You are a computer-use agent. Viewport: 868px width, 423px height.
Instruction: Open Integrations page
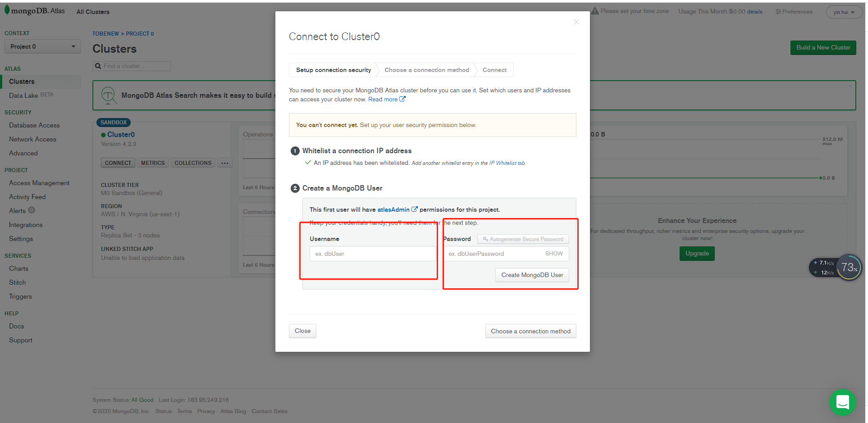tap(26, 225)
